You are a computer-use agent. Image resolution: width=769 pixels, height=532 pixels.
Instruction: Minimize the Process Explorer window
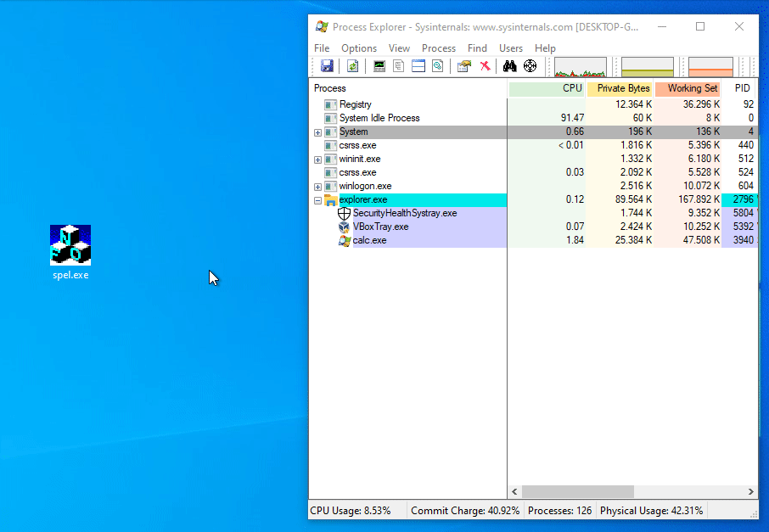[x=662, y=26]
